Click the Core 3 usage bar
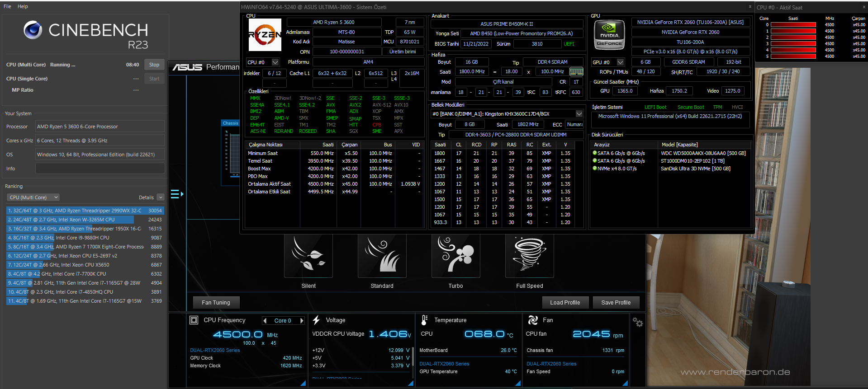Screen dimensions: 868x389 (793, 44)
